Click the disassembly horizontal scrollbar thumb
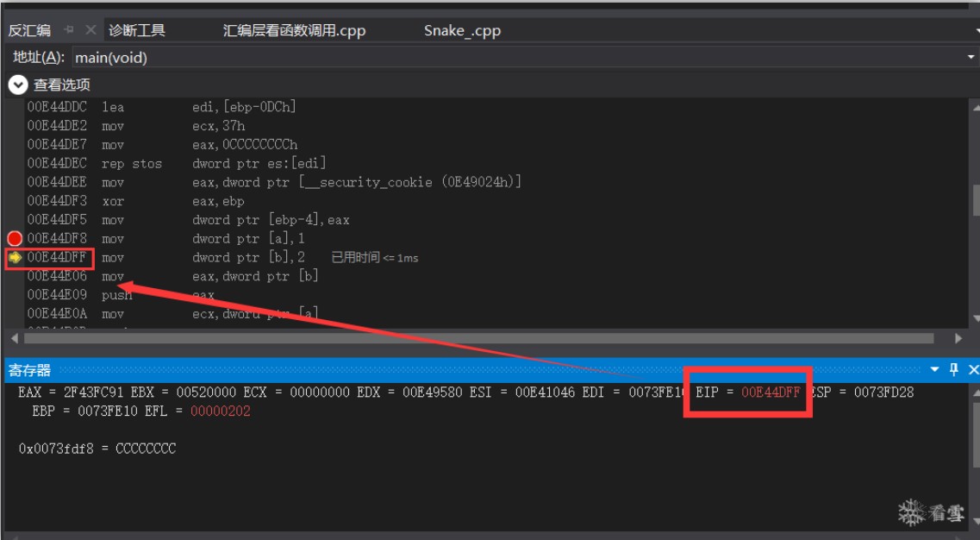This screenshot has height=540, width=980. point(478,338)
